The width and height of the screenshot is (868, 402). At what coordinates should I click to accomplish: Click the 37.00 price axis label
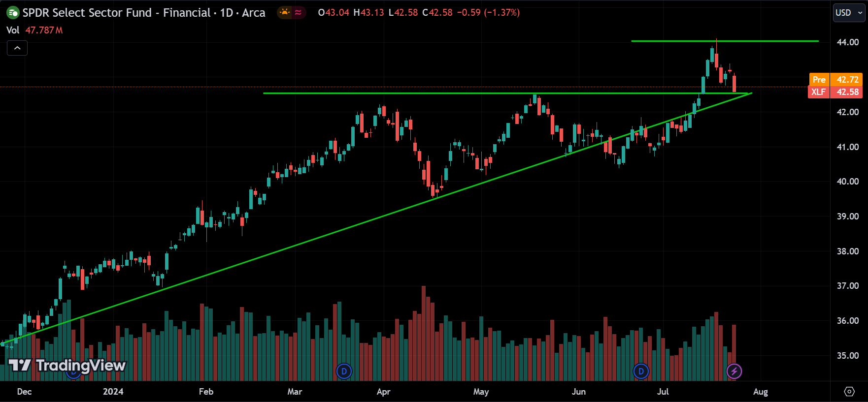point(847,286)
